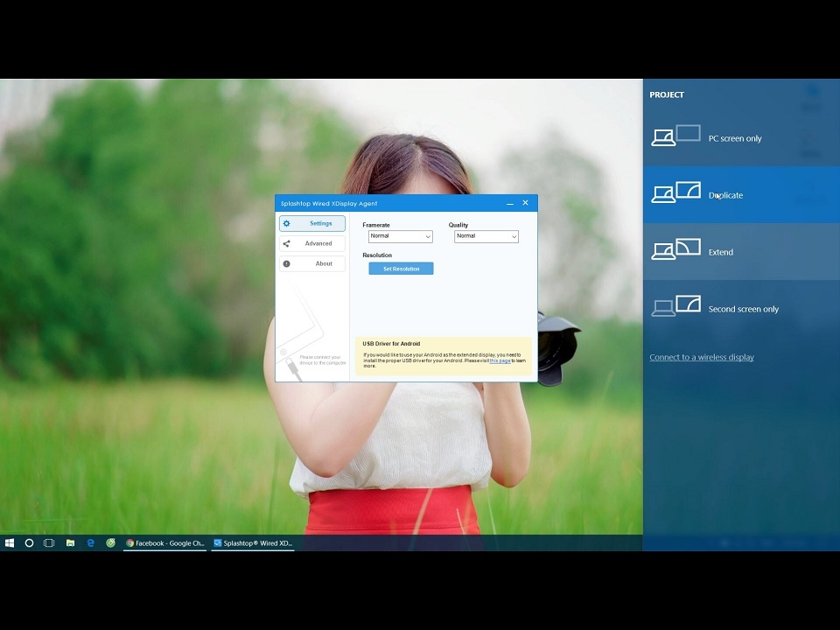The height and width of the screenshot is (630, 840).
Task: Expand the Quality dropdown
Action: (486, 236)
